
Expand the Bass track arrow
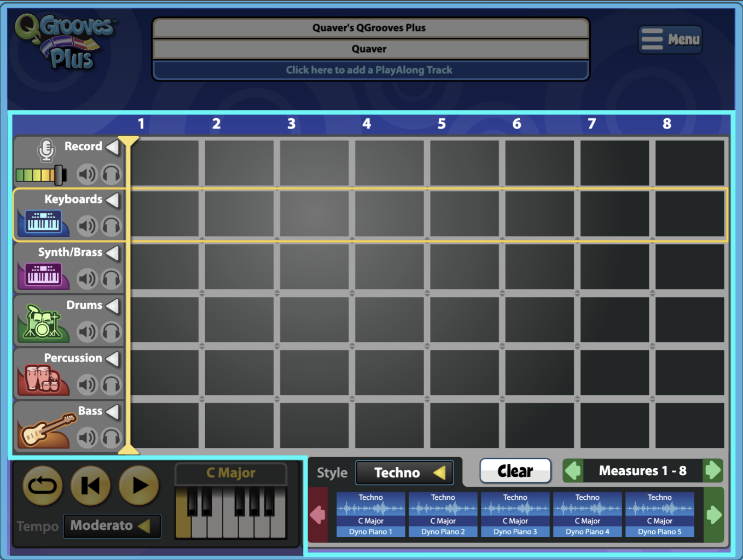113,411
